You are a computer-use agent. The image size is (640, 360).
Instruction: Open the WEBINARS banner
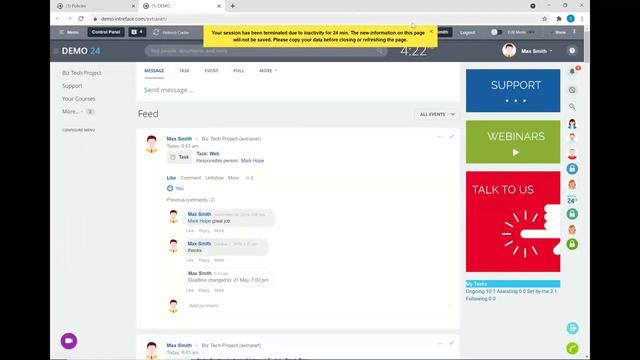click(x=513, y=142)
